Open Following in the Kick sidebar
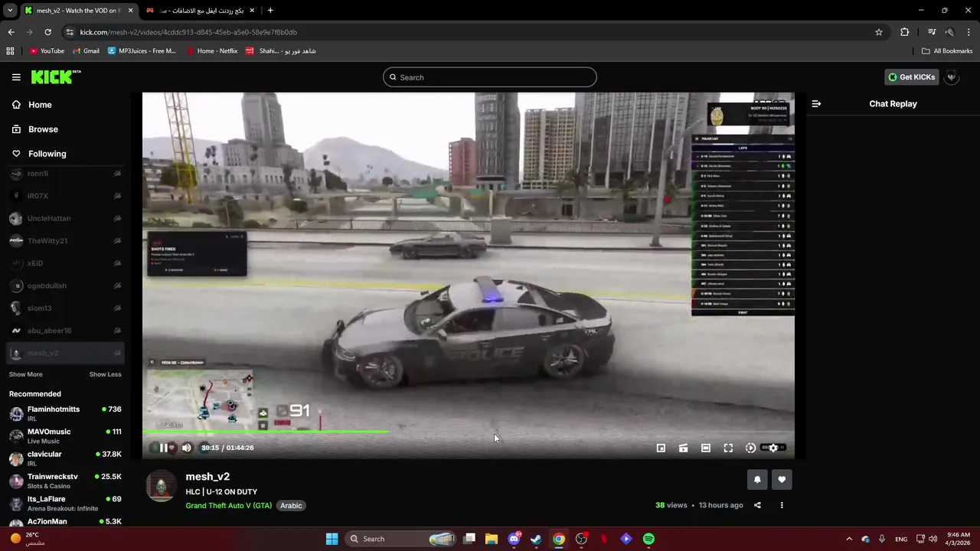The width and height of the screenshot is (980, 551). (x=47, y=154)
